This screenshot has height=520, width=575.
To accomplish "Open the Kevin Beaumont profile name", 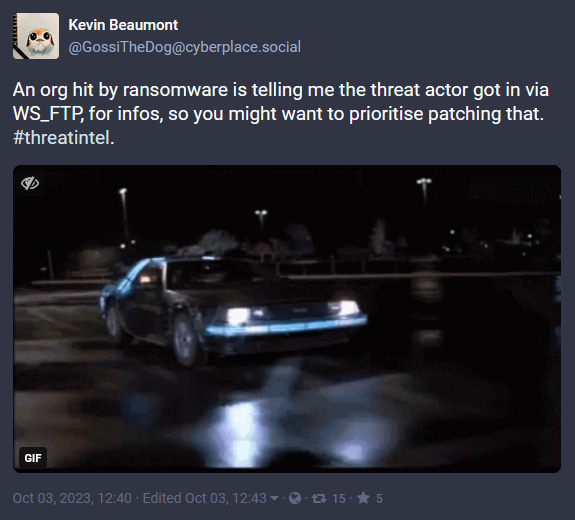I will (x=123, y=25).
